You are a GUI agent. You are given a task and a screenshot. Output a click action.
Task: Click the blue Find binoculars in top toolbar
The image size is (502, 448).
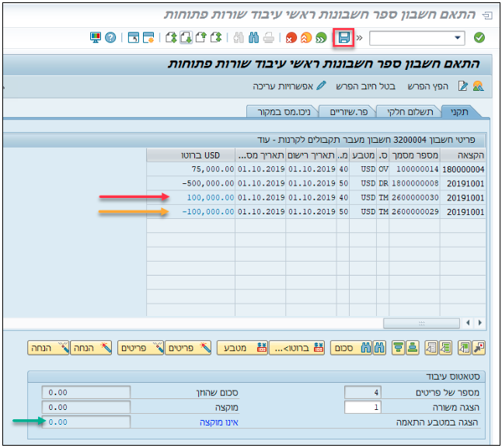tap(253, 38)
